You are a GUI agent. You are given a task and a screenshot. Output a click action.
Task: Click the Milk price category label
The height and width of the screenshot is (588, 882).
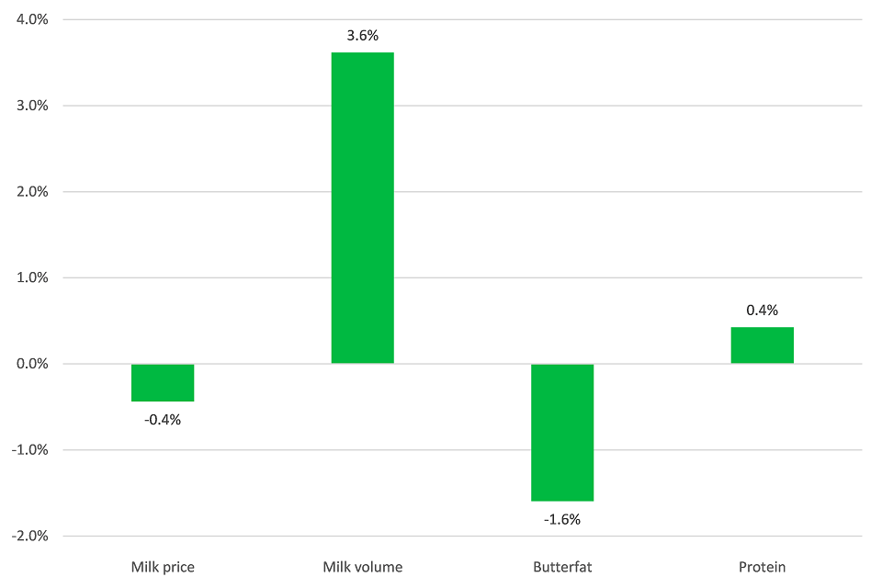163,567
